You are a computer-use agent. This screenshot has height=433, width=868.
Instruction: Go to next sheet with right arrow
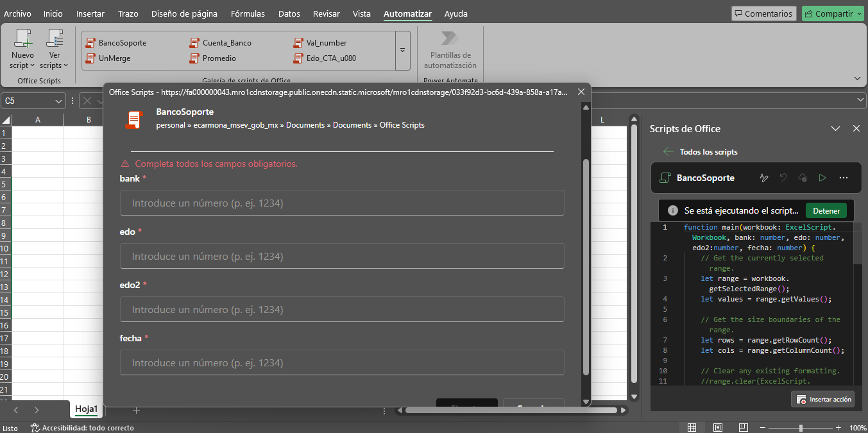[37, 410]
